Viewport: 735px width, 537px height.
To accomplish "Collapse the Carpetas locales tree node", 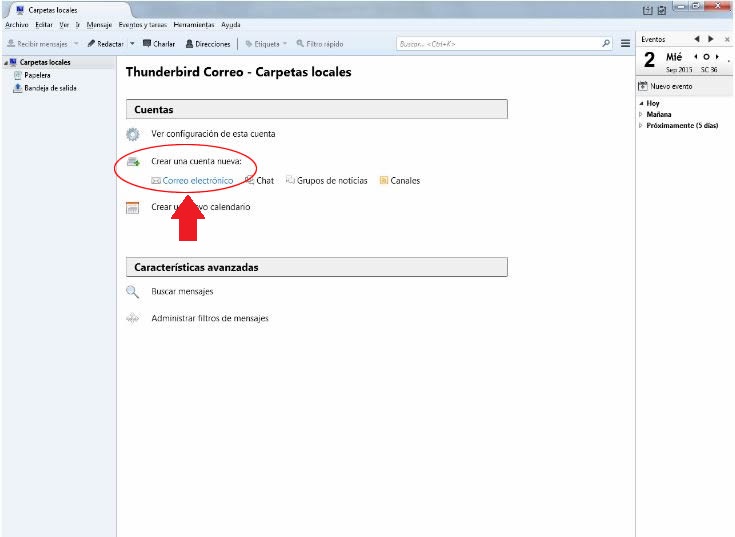I will pyautogui.click(x=5, y=62).
